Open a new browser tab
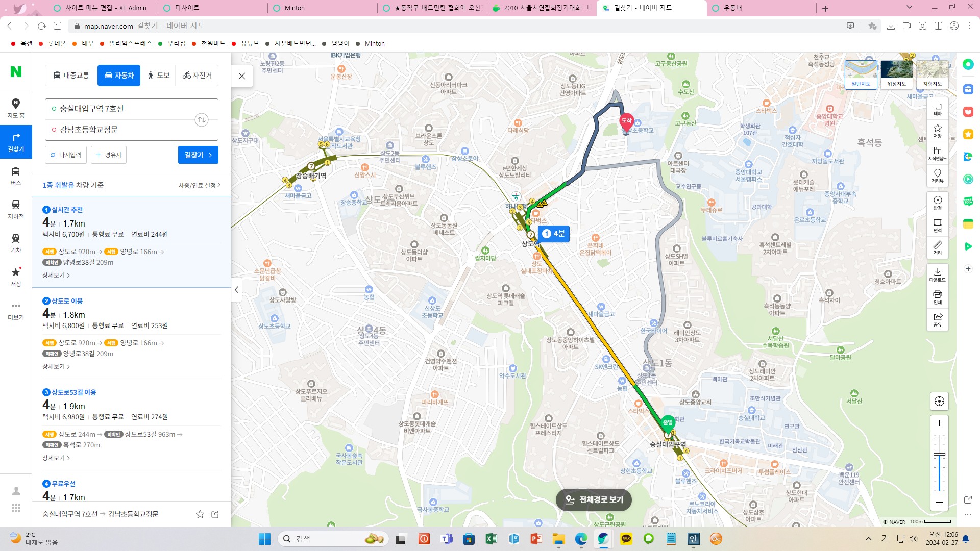The width and height of the screenshot is (980, 551). click(x=825, y=8)
